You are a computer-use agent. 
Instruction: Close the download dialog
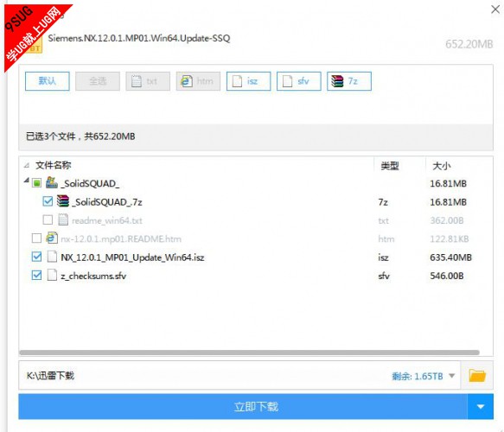(495, 10)
